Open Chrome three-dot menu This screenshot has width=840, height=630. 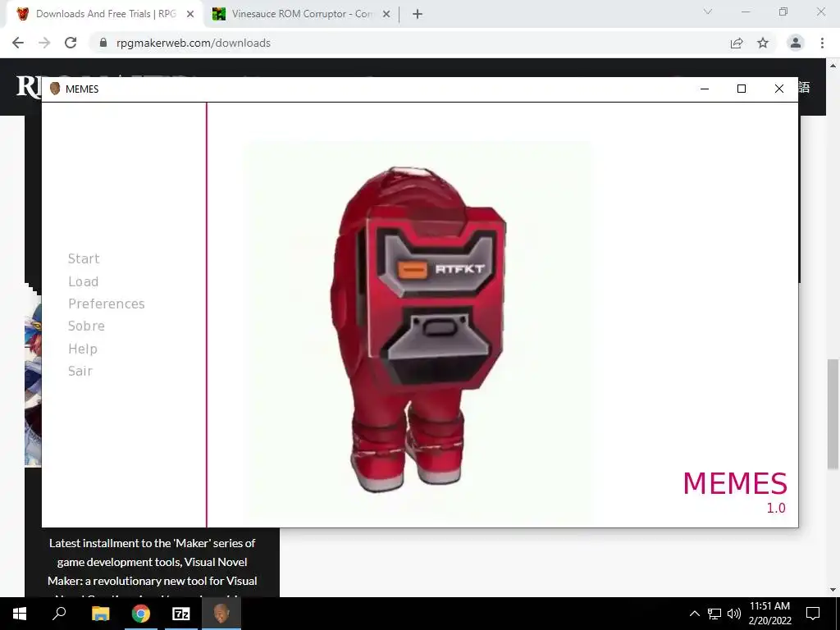pos(822,43)
